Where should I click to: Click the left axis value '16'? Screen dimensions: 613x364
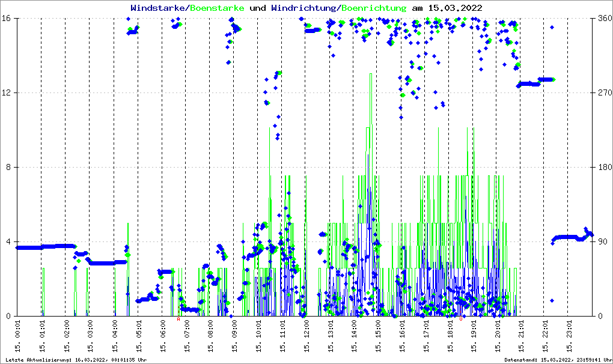point(8,18)
